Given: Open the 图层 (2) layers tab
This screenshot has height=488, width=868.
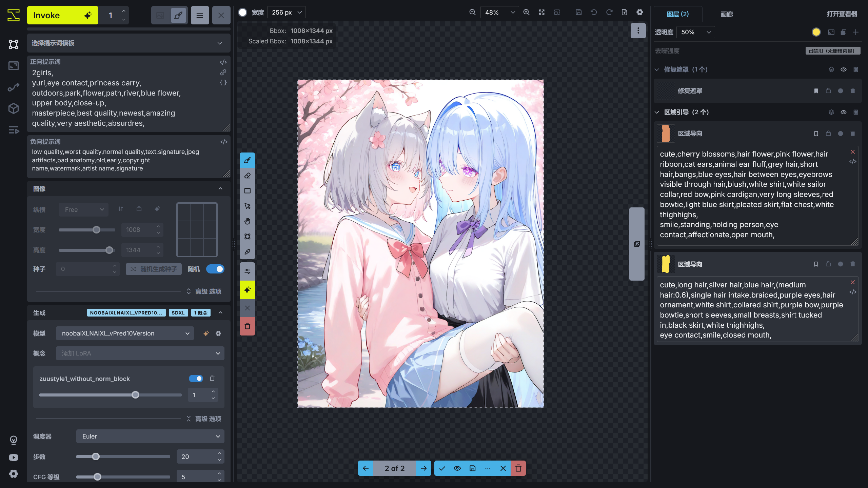Looking at the screenshot, I should pyautogui.click(x=678, y=14).
